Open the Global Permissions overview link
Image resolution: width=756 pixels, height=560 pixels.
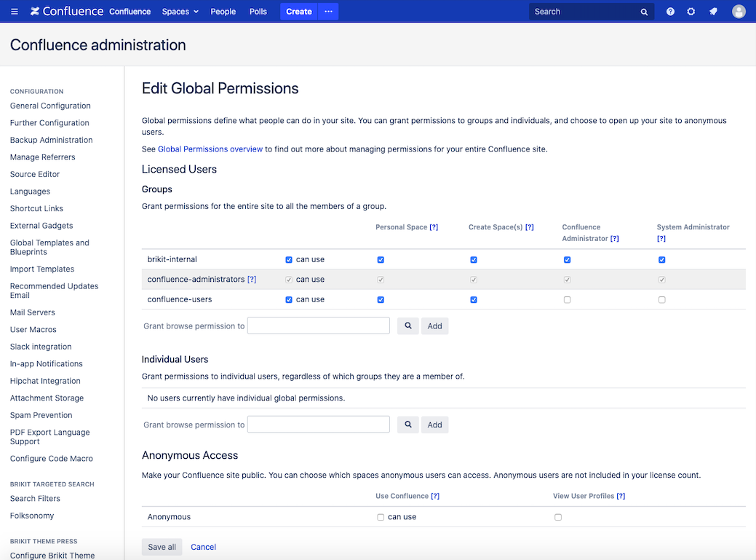pyautogui.click(x=210, y=149)
